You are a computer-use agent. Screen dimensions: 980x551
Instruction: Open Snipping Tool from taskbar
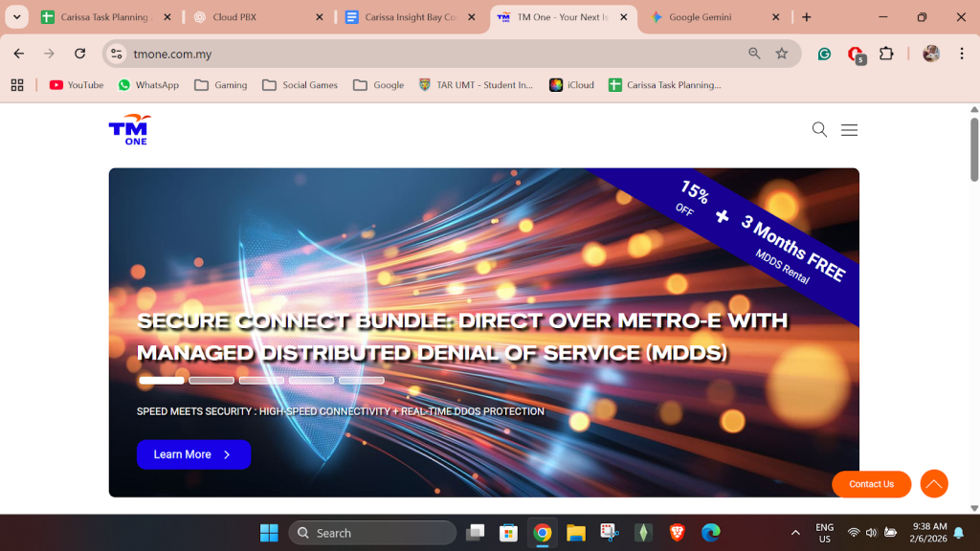pos(610,533)
